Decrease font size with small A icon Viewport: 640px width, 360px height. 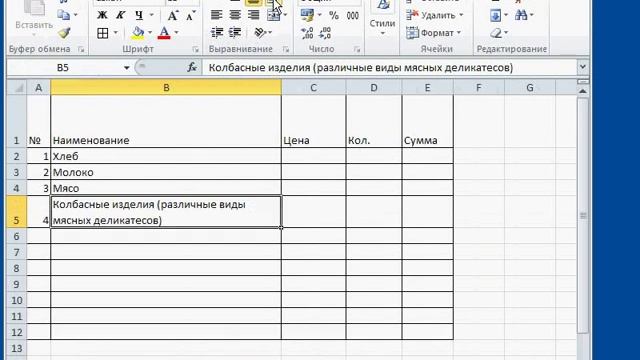(191, 16)
